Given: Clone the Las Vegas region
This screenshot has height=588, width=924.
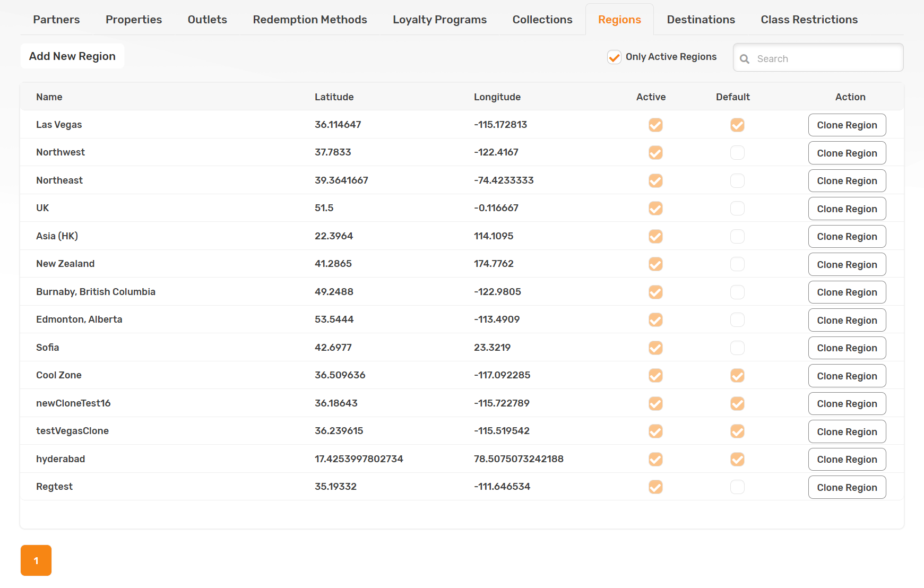Looking at the screenshot, I should click(847, 125).
